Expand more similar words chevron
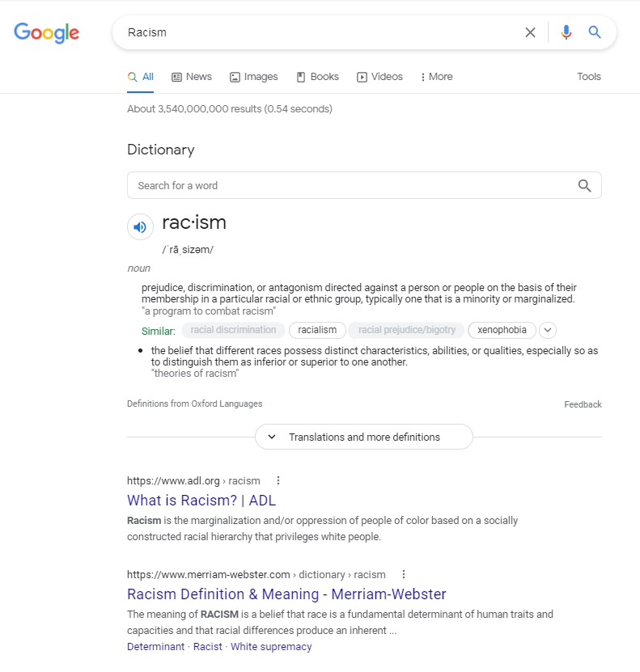Viewport: 640px width, 672px height. point(548,330)
